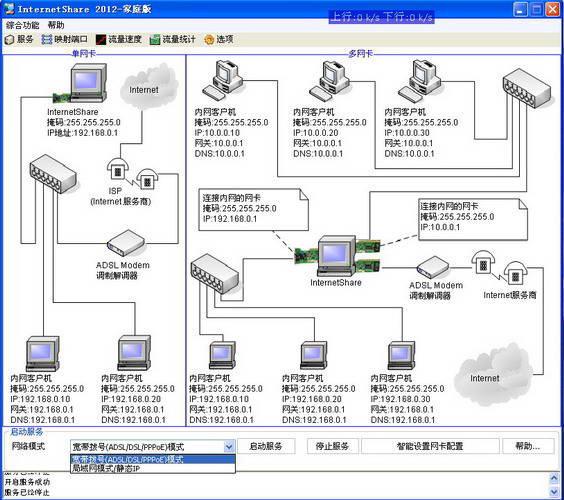The image size is (564, 500).
Task: Click the note showing IP:10.0.0.1 network card
Action: point(473,219)
